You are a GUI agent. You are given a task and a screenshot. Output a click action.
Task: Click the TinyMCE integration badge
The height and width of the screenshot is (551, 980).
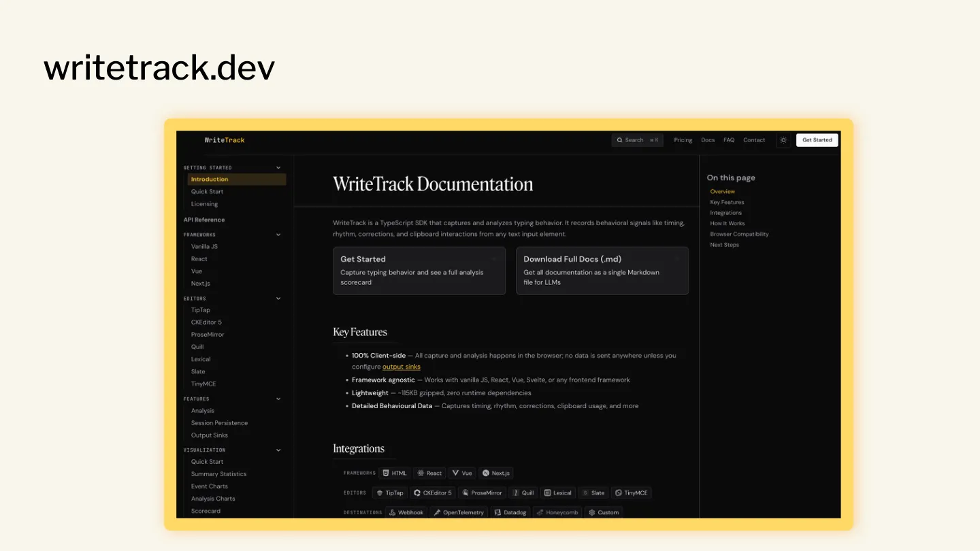pyautogui.click(x=631, y=493)
